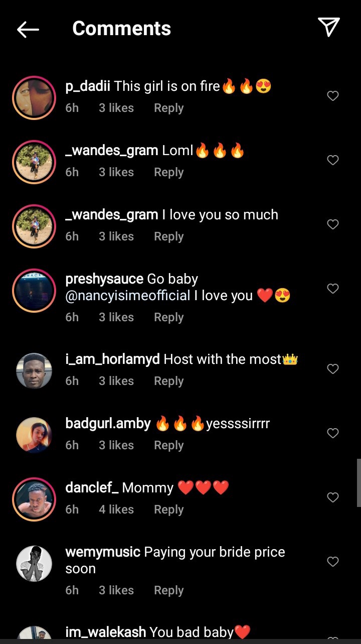
Task: Open danclef_'s story avatar
Action: pos(34,499)
